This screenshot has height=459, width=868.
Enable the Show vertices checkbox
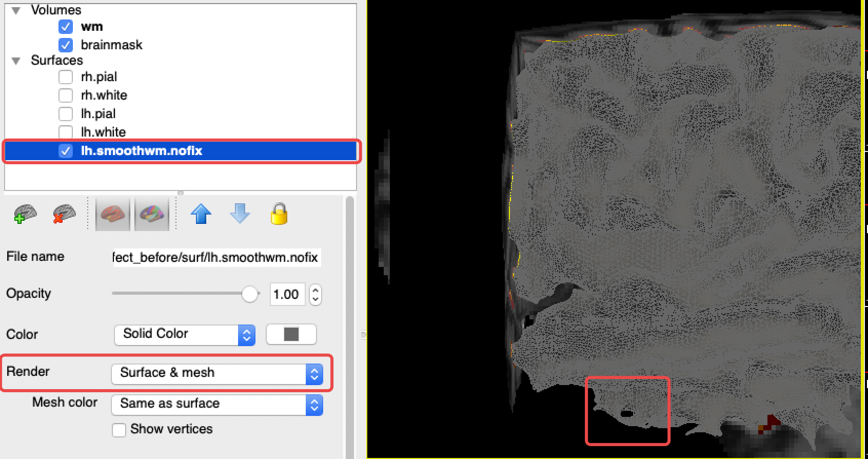tap(119, 430)
